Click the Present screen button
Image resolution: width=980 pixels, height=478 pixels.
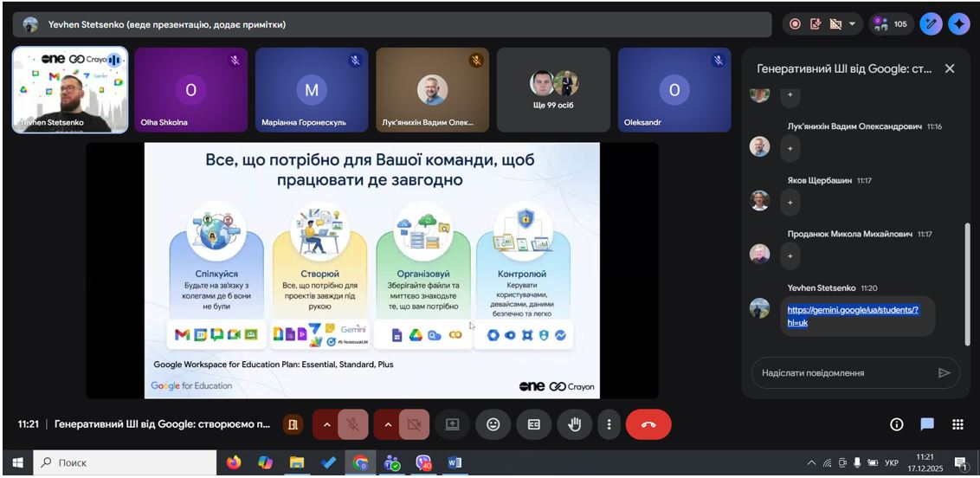pyautogui.click(x=452, y=424)
